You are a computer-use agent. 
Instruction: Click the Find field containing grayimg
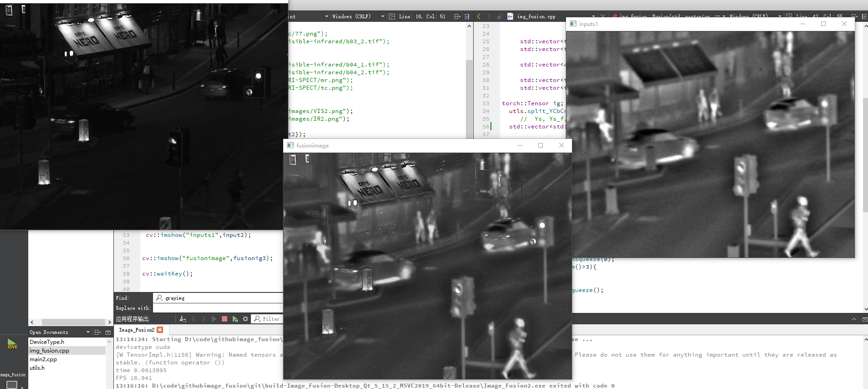219,298
